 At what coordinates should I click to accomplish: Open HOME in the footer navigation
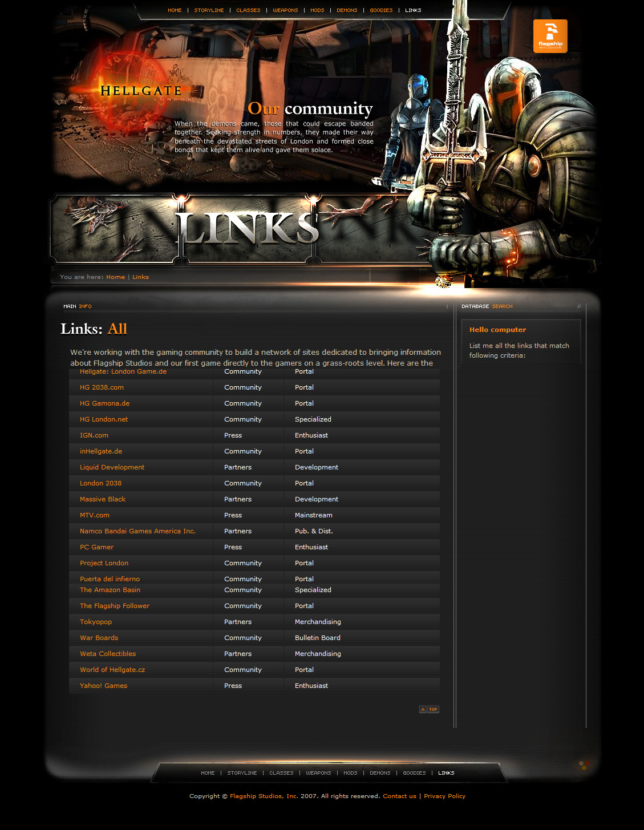[x=208, y=773]
